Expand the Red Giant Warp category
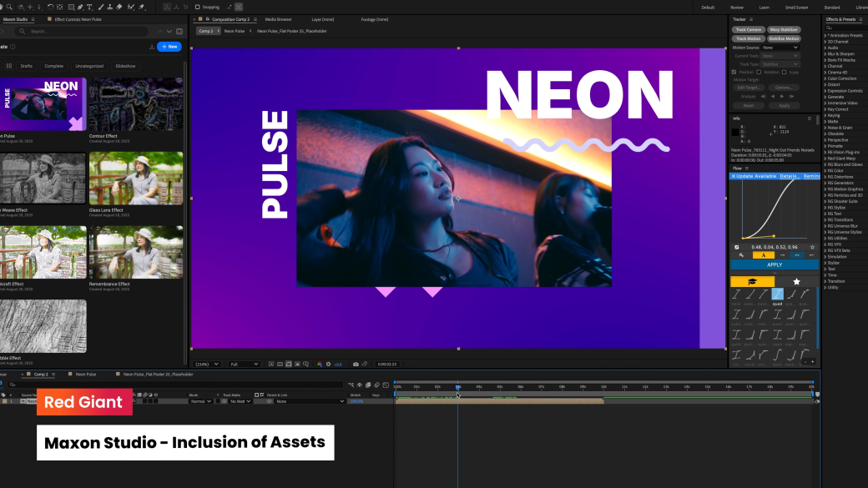 pyautogui.click(x=840, y=158)
